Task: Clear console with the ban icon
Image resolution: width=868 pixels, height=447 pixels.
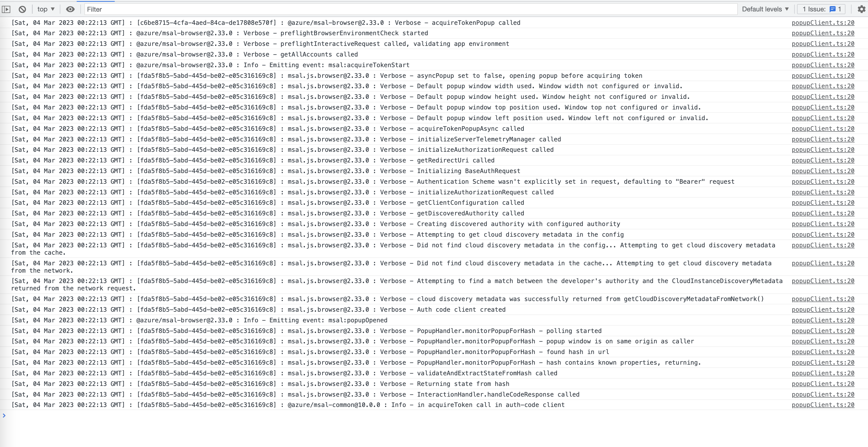Action: (22, 9)
